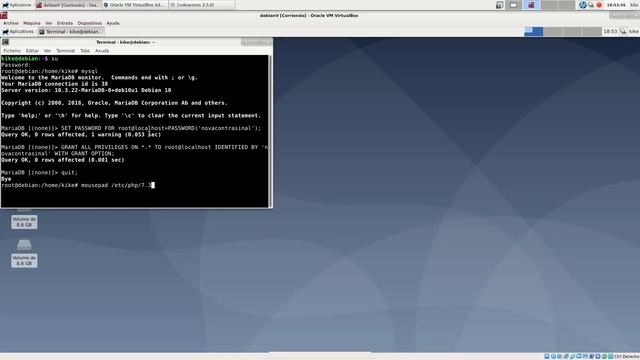
Task: Click the terminal line with mousepad /etc/php/7 command
Action: coord(78,185)
